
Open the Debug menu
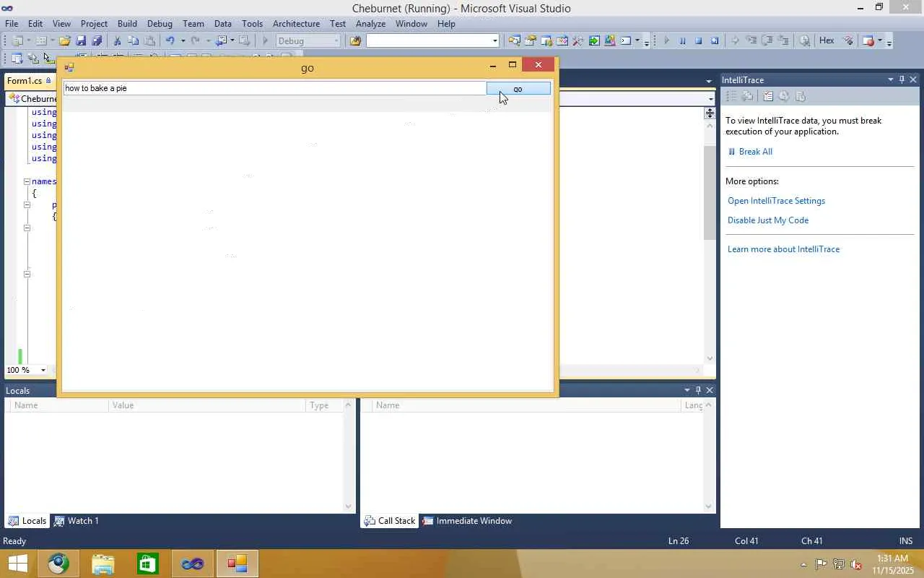coord(160,24)
